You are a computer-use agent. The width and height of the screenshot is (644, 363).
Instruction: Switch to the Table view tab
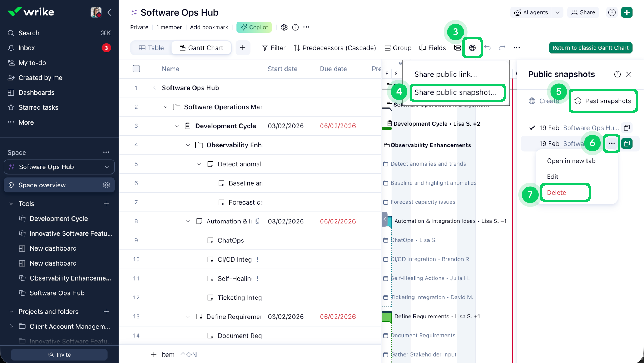(151, 48)
